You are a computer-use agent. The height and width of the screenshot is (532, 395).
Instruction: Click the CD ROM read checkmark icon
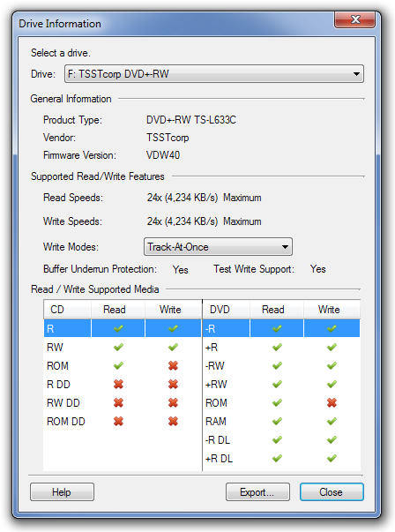118,366
